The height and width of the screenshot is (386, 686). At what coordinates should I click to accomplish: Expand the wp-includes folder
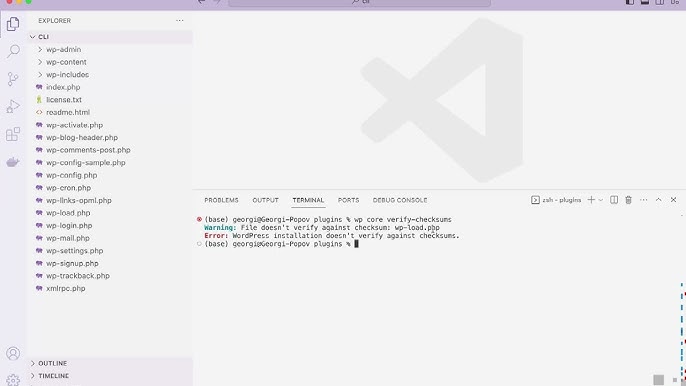pyautogui.click(x=110, y=74)
